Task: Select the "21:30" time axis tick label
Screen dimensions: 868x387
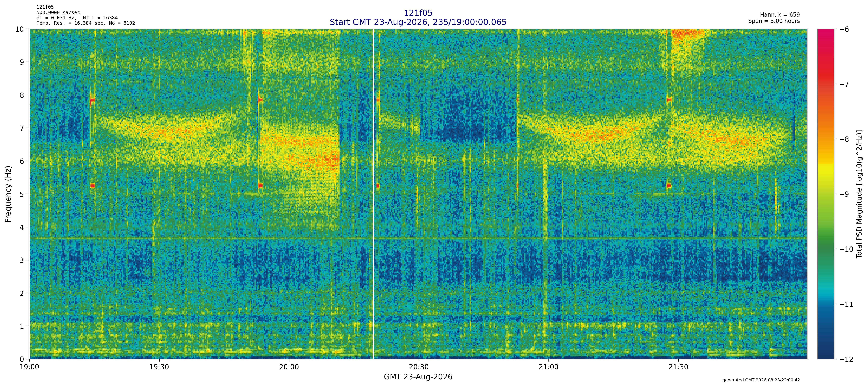Action: coord(678,367)
